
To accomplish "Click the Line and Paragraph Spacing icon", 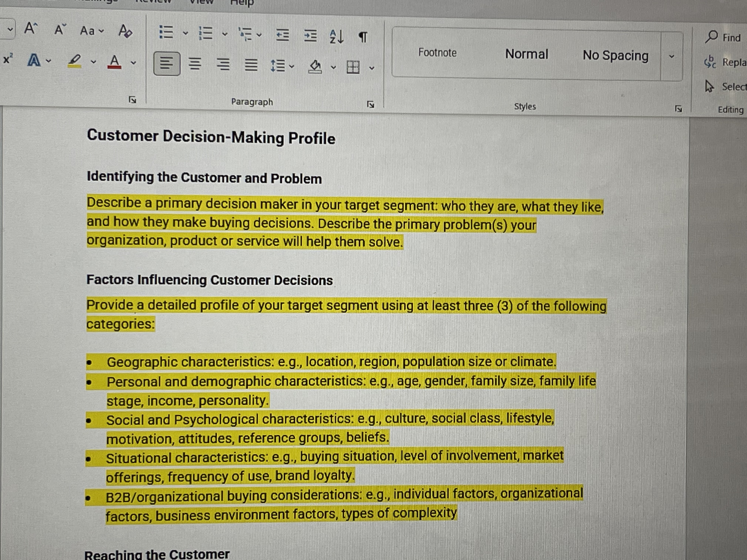I will 278,66.
